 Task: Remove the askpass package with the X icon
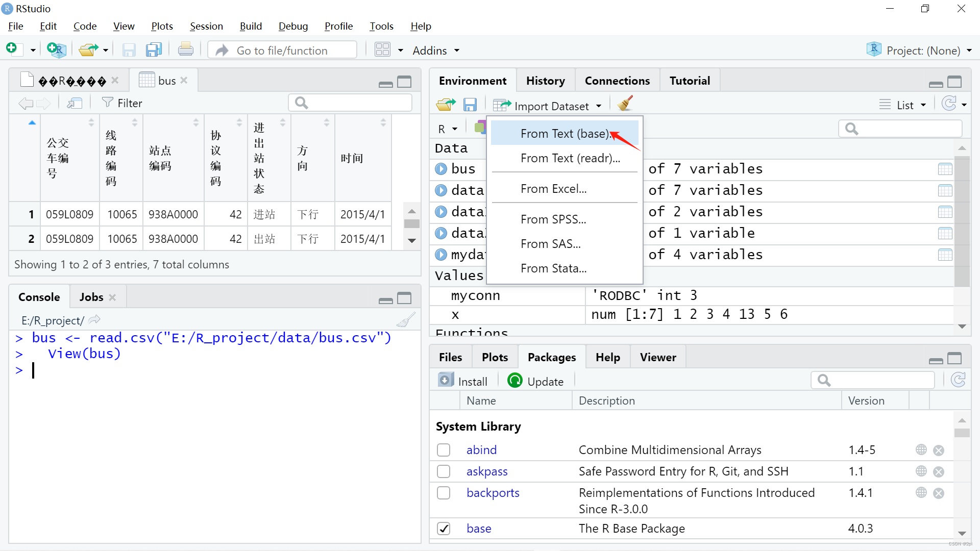[938, 471]
